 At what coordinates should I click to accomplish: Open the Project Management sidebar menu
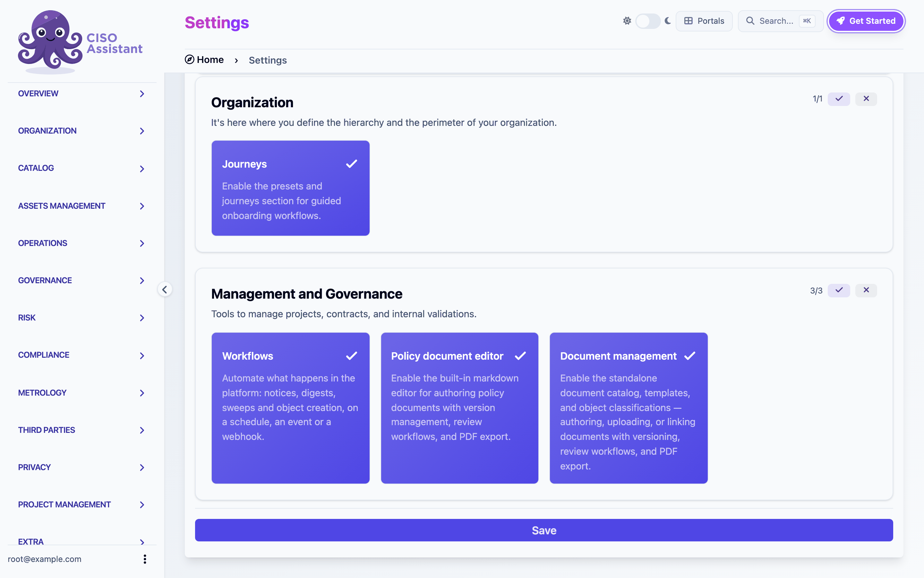[x=82, y=504]
